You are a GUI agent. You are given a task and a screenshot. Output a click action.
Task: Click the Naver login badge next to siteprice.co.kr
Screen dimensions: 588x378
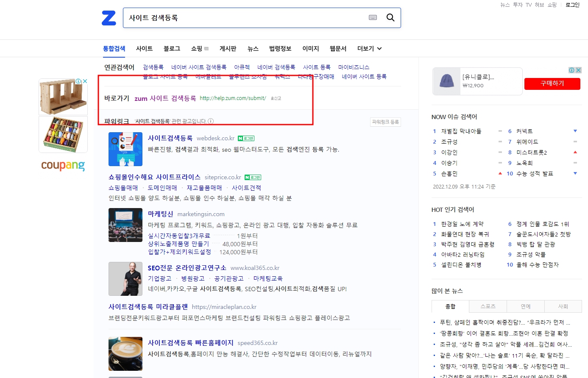click(x=253, y=178)
